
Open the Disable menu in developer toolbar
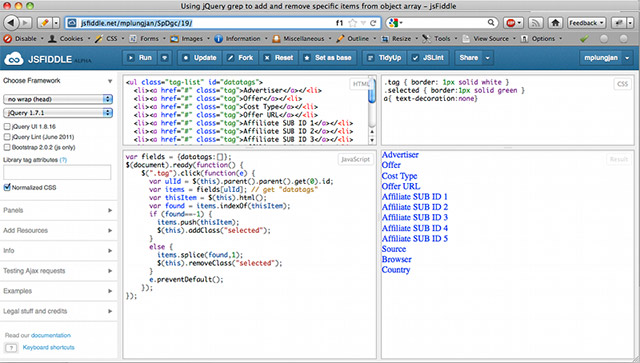click(x=23, y=38)
